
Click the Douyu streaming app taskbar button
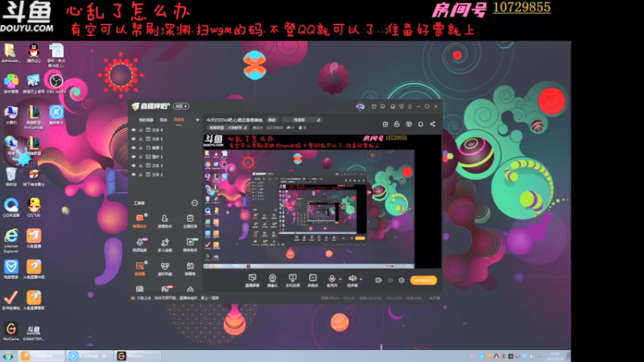click(42, 356)
